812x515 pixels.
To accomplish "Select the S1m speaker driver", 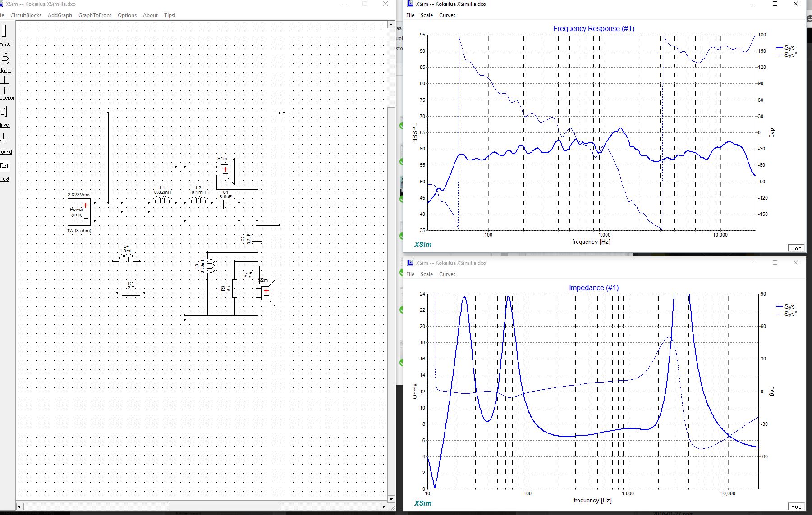I will click(228, 171).
